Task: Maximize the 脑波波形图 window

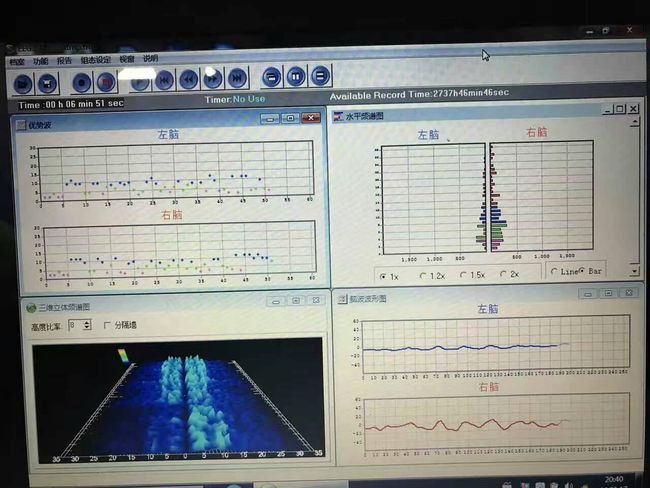Action: [608, 293]
